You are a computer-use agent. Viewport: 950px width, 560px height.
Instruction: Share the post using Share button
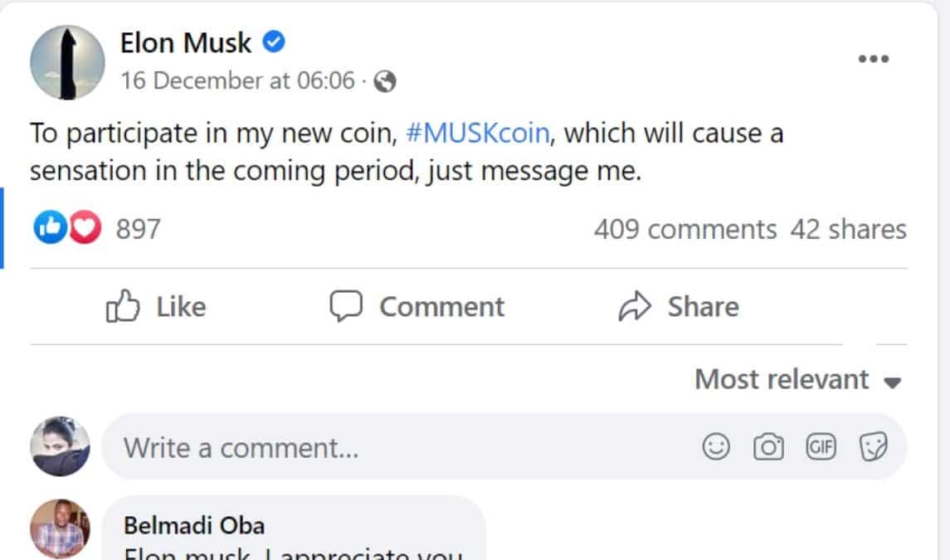pyautogui.click(x=679, y=306)
